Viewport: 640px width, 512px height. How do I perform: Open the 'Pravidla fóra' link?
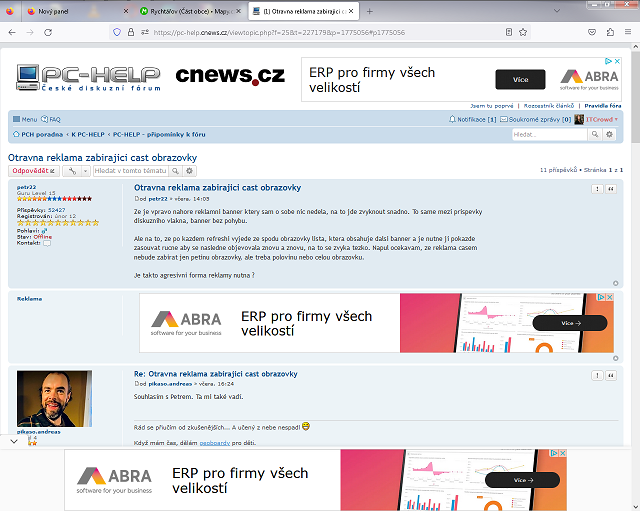[604, 105]
